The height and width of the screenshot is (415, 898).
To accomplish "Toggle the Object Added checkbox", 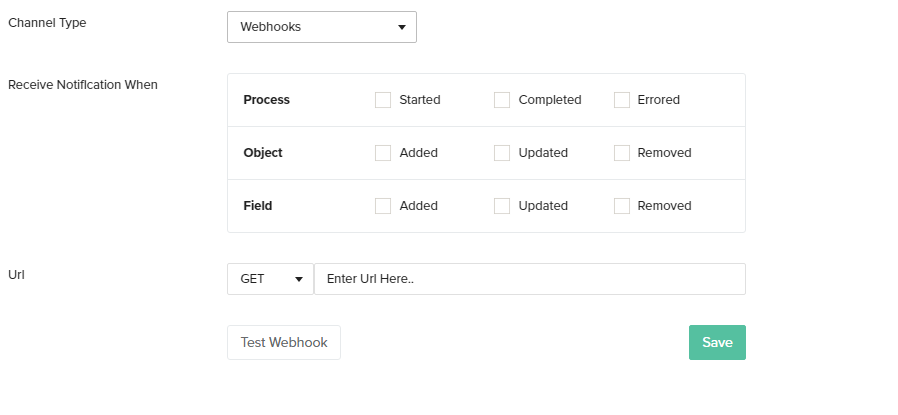I will tap(383, 153).
